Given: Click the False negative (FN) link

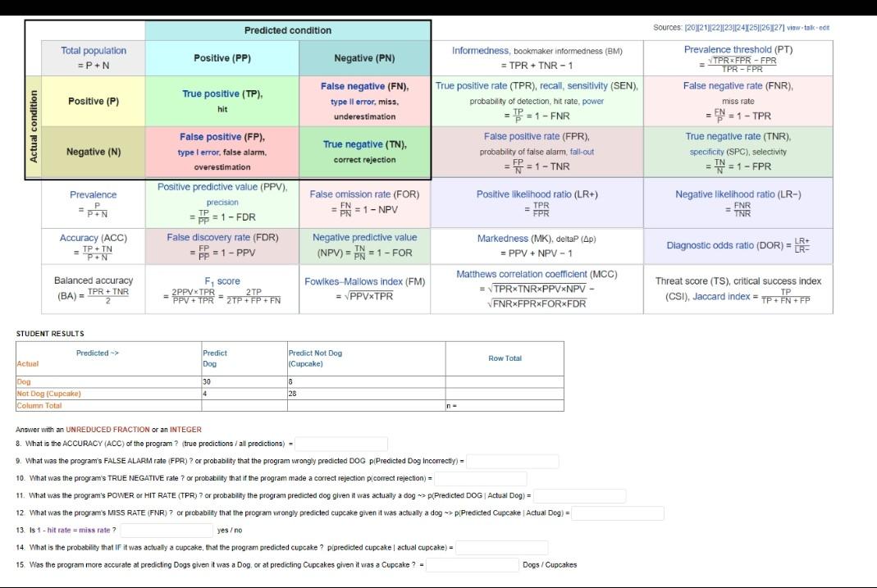Looking at the screenshot, I should [x=364, y=86].
